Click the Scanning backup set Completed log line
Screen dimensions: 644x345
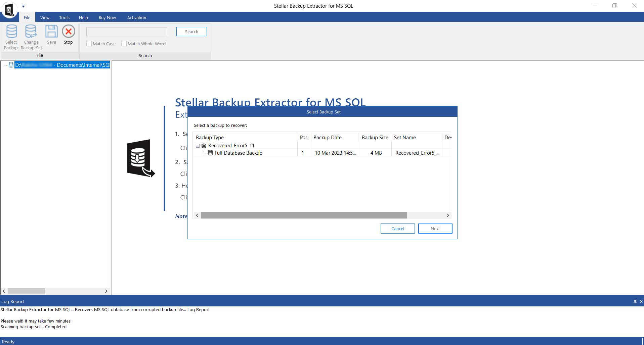point(34,327)
